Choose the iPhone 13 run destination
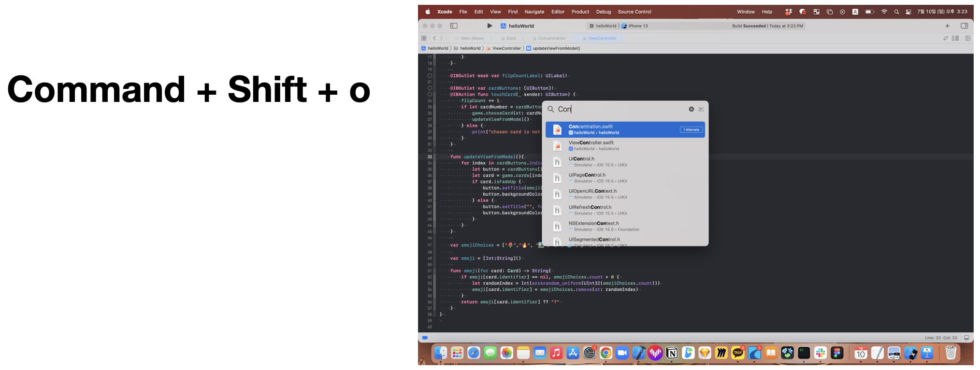This screenshot has width=980, height=370. coord(635,26)
